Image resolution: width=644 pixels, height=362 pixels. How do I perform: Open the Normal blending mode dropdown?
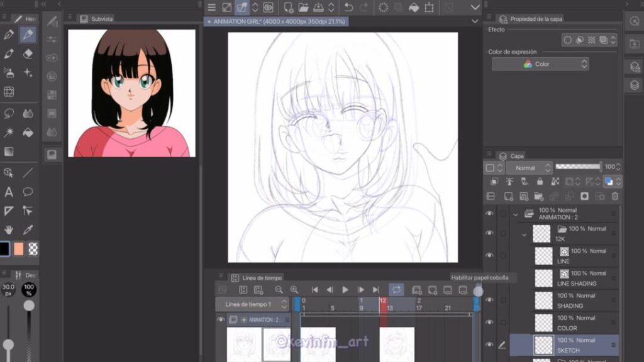[x=528, y=167]
